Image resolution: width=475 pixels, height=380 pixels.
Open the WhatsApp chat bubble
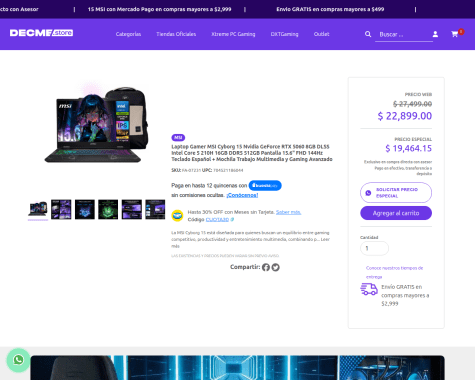tap(18, 360)
